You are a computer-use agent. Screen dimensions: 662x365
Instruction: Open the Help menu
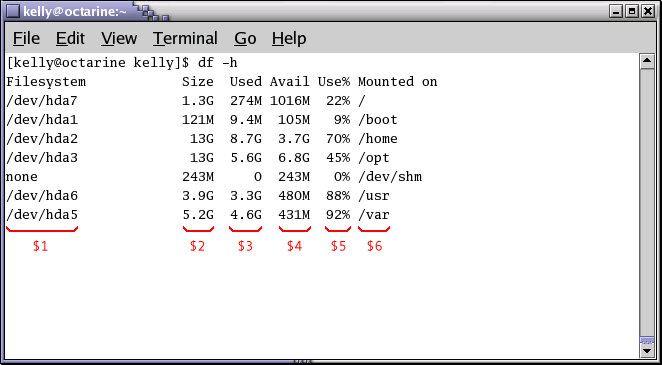point(289,38)
